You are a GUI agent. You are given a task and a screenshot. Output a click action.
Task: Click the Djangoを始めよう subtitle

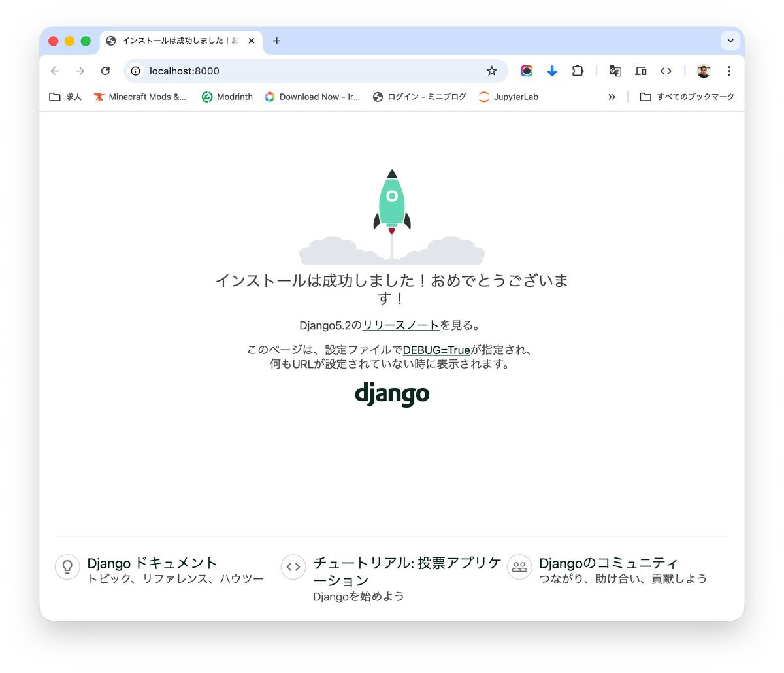359,597
